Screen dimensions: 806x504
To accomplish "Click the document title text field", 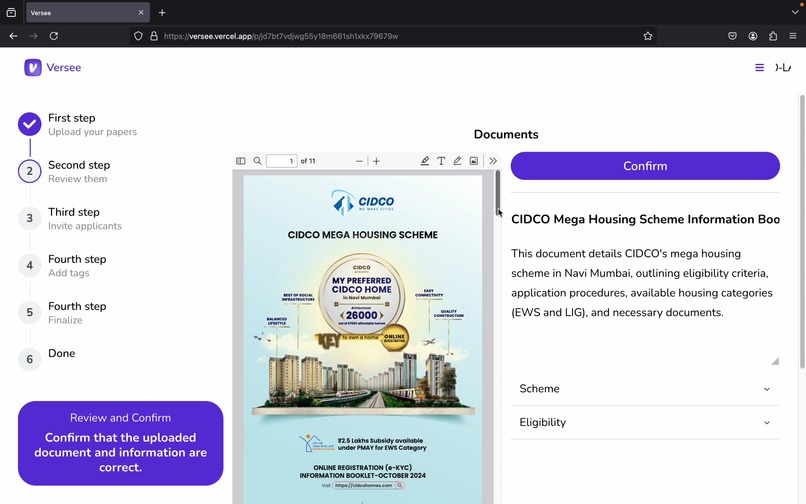I will point(645,219).
